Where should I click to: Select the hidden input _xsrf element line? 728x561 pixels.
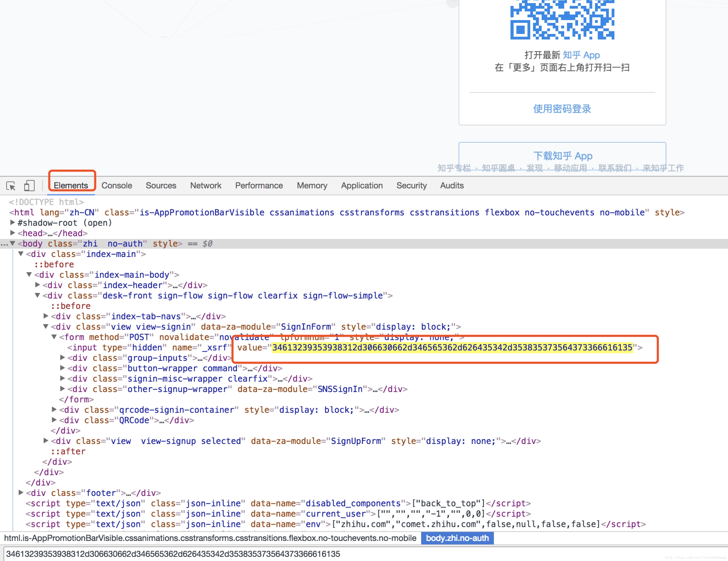(x=355, y=348)
